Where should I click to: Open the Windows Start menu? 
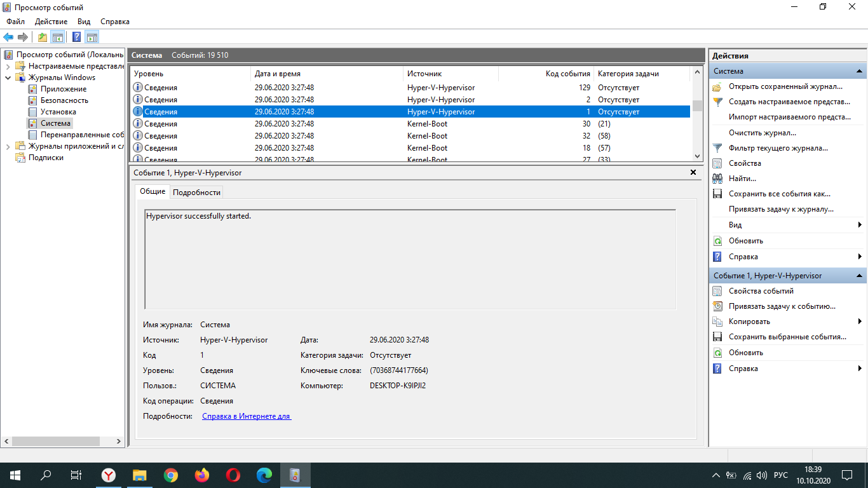15,475
